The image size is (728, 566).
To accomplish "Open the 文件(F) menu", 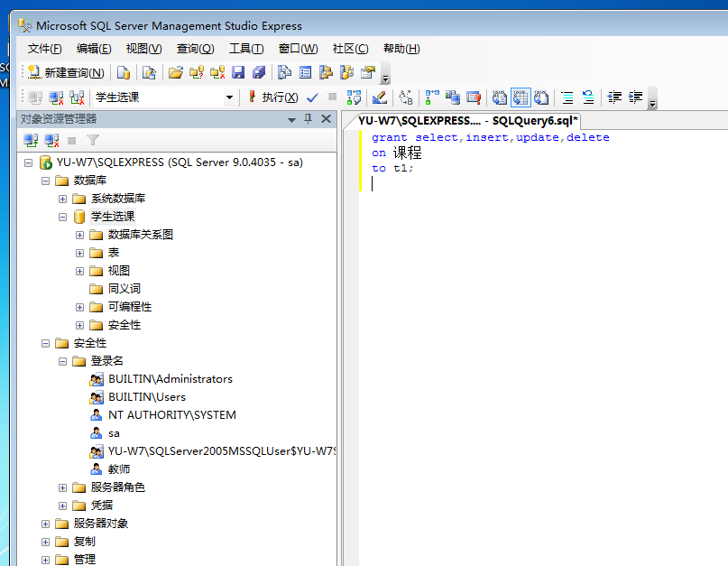I will tap(44, 49).
